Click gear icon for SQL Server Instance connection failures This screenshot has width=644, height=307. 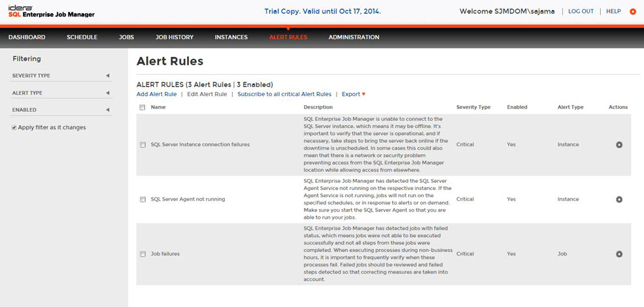click(x=619, y=144)
